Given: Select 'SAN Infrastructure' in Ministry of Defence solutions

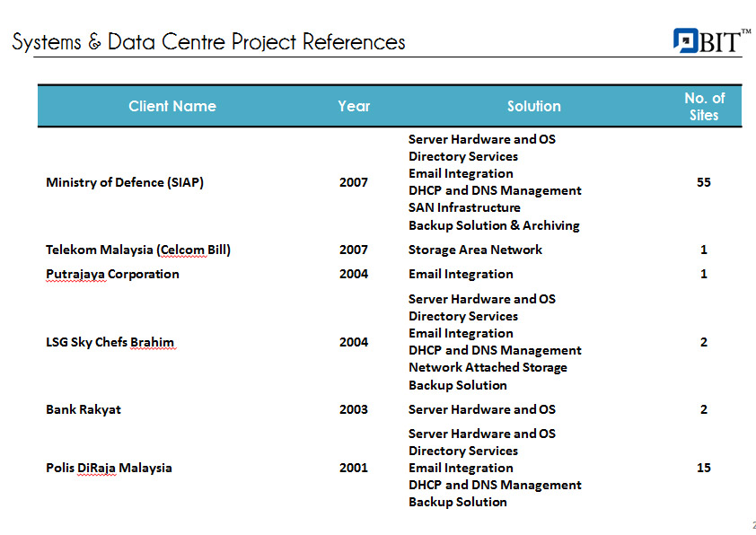Looking at the screenshot, I should click(464, 207).
